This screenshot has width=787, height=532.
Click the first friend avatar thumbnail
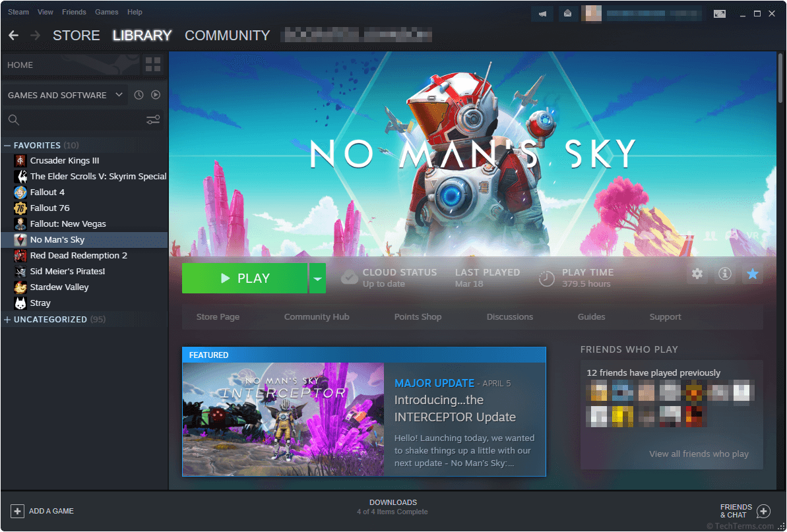(597, 391)
